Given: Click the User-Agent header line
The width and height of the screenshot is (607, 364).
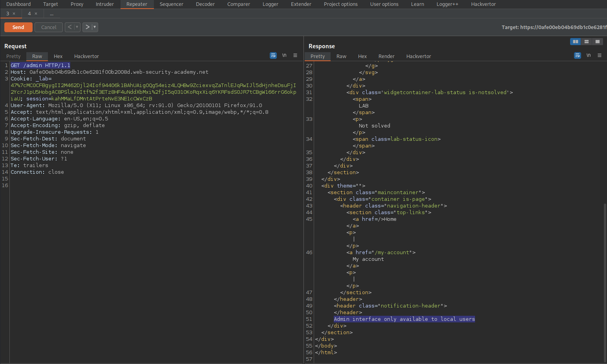Looking at the screenshot, I should pos(136,106).
